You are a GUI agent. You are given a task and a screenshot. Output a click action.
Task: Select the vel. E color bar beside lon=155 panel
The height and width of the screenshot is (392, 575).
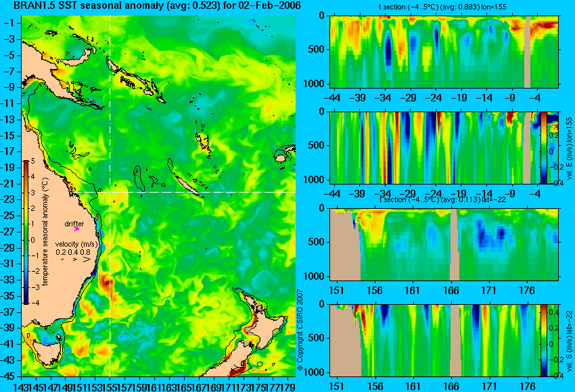544,147
